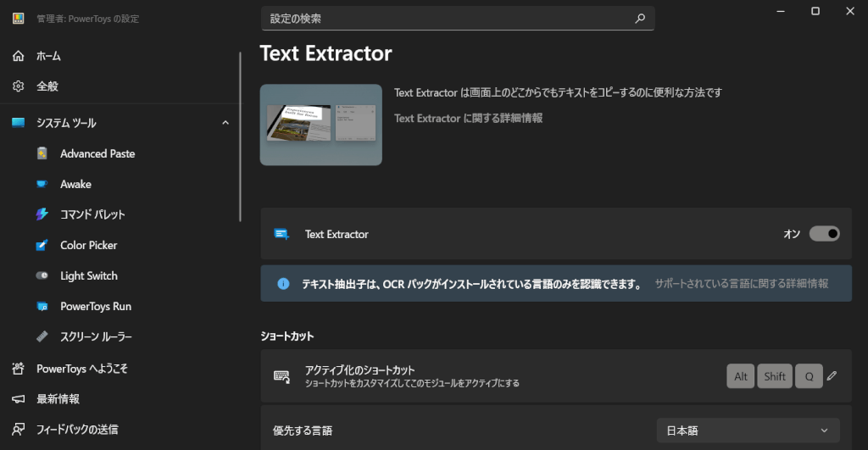Click サポートされている言語に関する詳細情報 link
The image size is (868, 450).
pos(741,284)
